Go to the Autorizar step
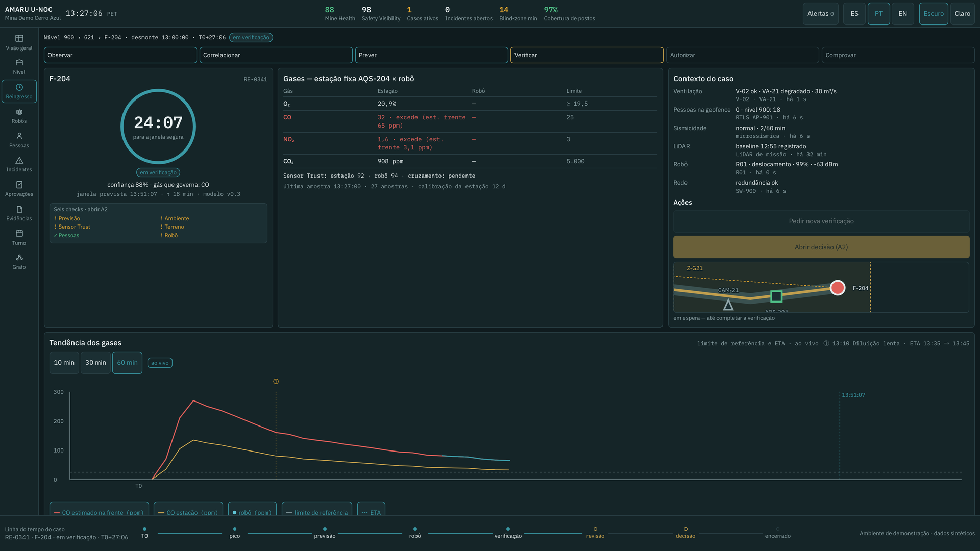Image resolution: width=980 pixels, height=551 pixels. 743,55
